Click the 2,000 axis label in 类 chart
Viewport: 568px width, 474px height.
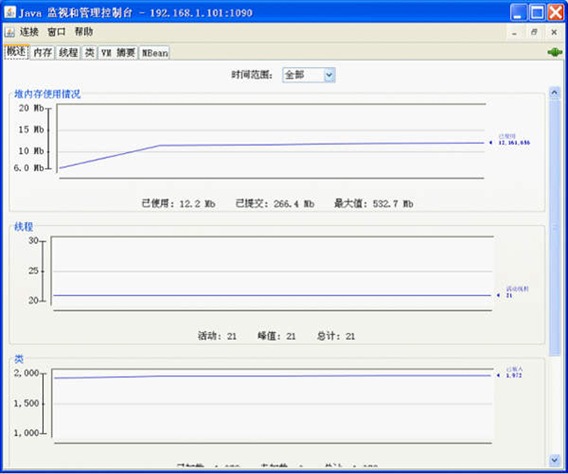pos(26,373)
